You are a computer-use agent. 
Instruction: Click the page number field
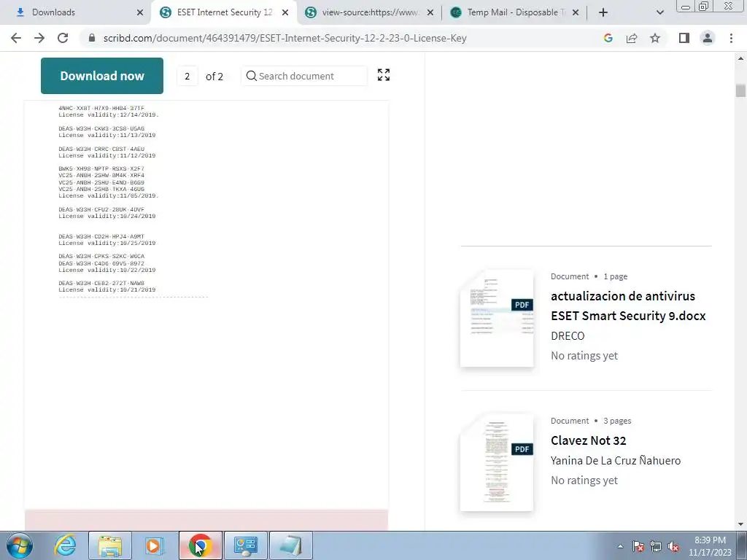(x=187, y=76)
